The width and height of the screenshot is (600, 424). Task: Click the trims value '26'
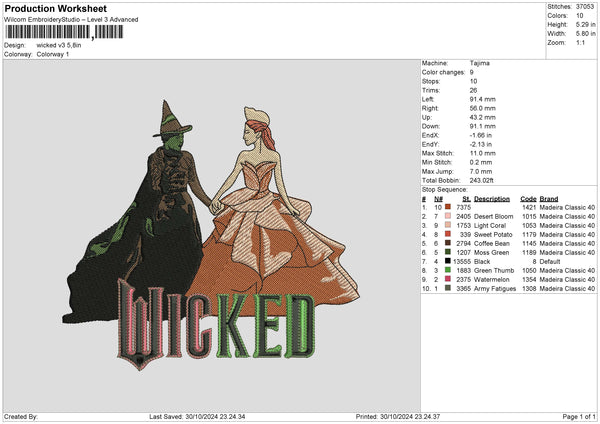[x=473, y=90]
